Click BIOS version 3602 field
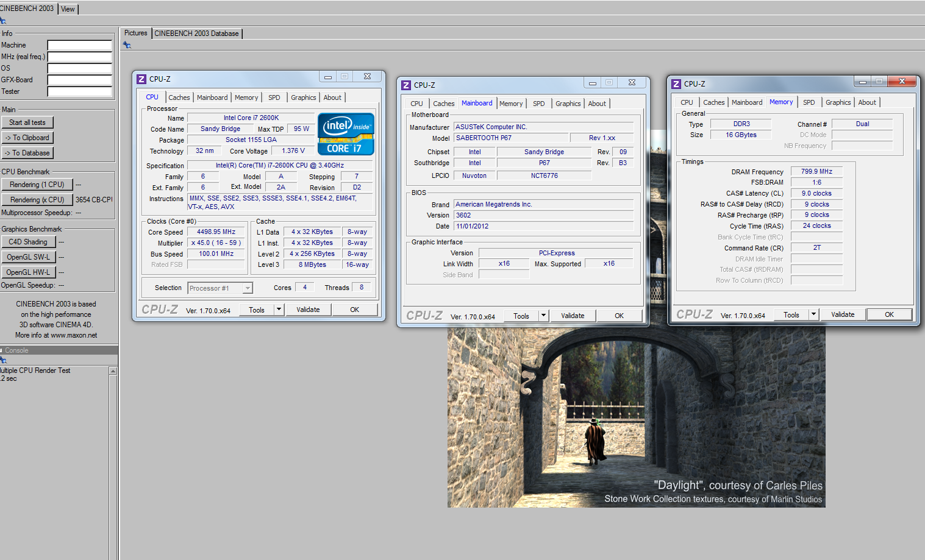The width and height of the screenshot is (925, 560). click(x=544, y=215)
